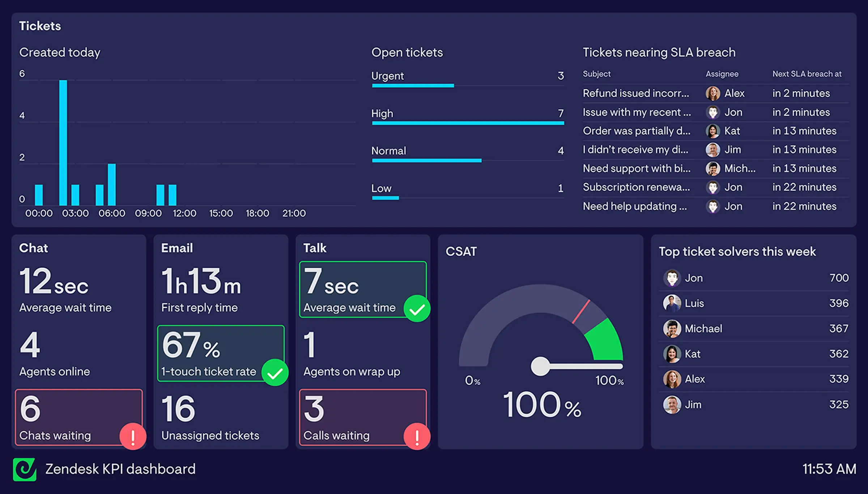Expand the Need support with billing row
The width and height of the screenshot is (868, 494).
click(x=636, y=169)
